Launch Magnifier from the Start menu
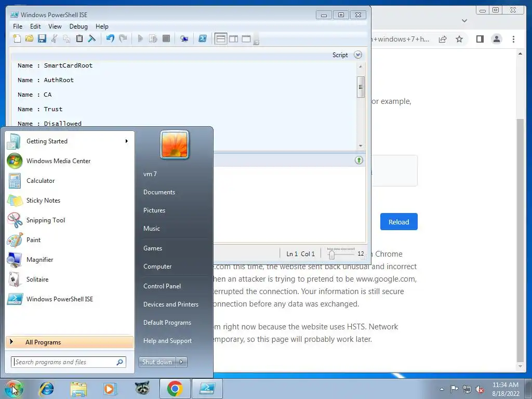 coord(70,260)
